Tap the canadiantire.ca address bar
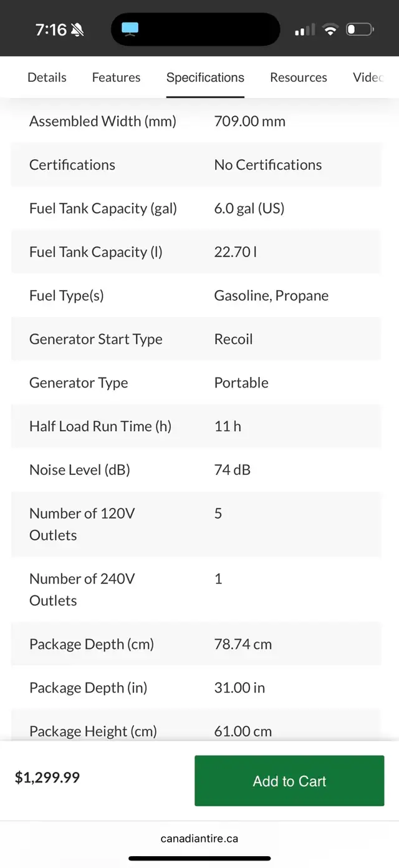 point(199,838)
